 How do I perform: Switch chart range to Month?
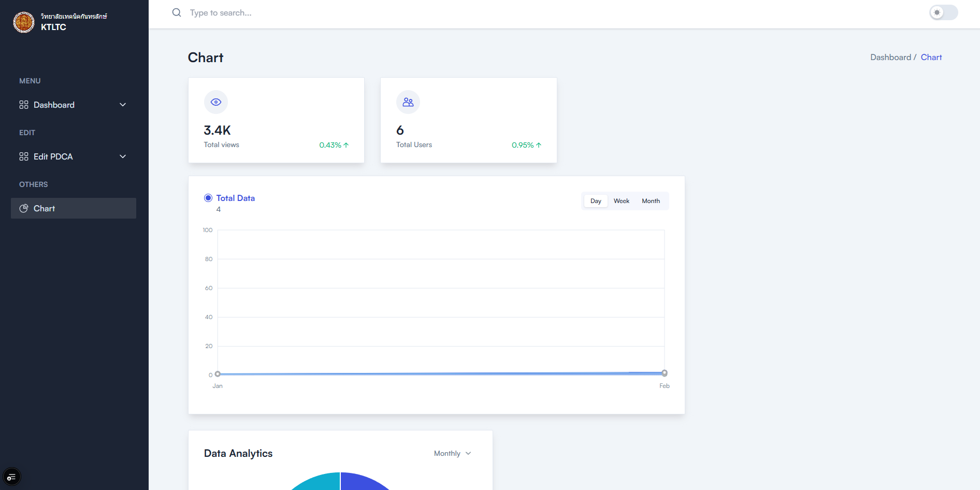(x=651, y=201)
